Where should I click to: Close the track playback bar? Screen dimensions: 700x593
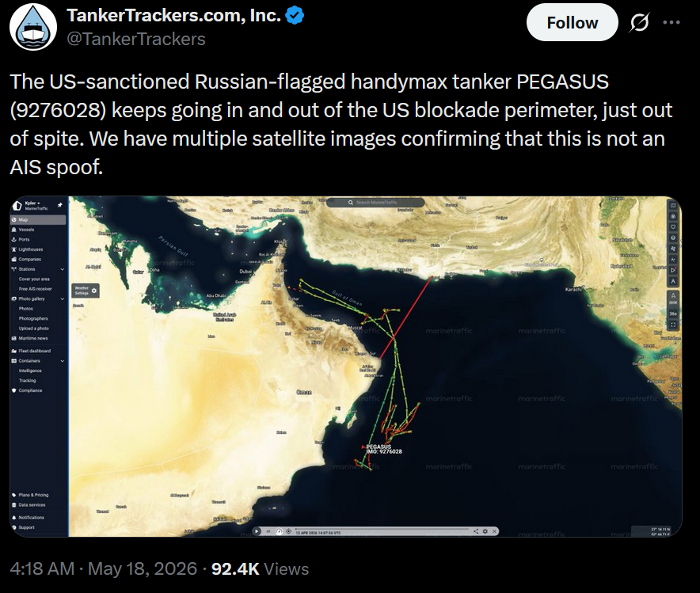tap(494, 531)
